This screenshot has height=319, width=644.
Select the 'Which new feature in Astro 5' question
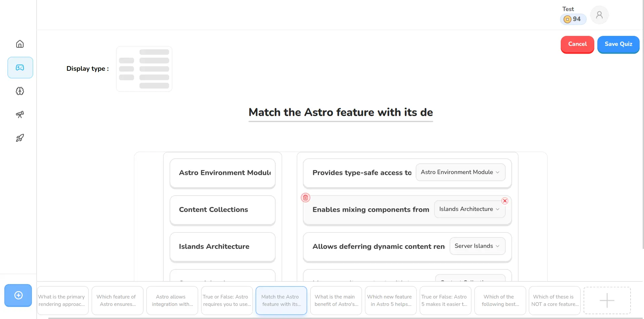point(390,300)
